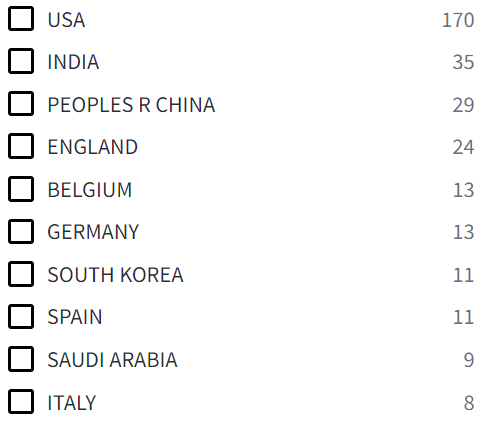This screenshot has height=421, width=484.
Task: Click the ENGLAND label text
Action: [93, 147]
